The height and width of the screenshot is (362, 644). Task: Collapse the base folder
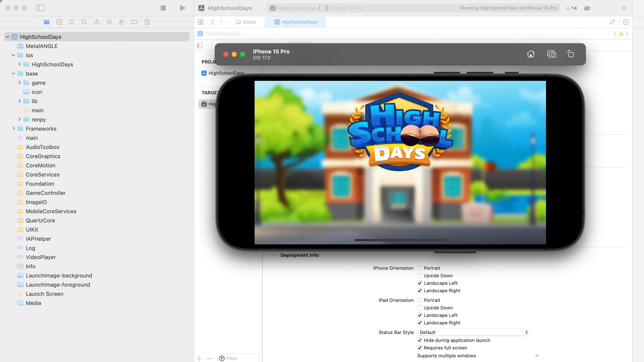pos(13,74)
